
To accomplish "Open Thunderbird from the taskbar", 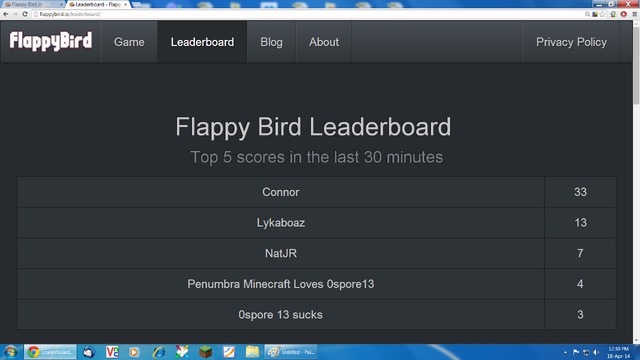I will pyautogui.click(x=89, y=352).
